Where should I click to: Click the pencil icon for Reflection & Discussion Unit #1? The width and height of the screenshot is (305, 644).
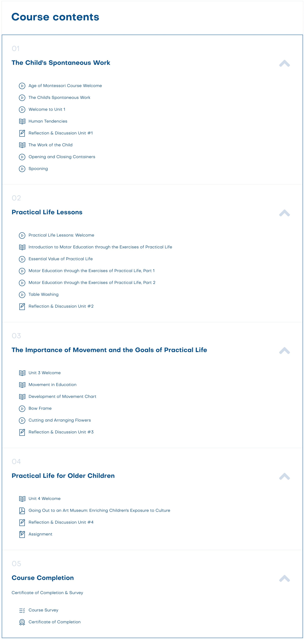click(22, 133)
